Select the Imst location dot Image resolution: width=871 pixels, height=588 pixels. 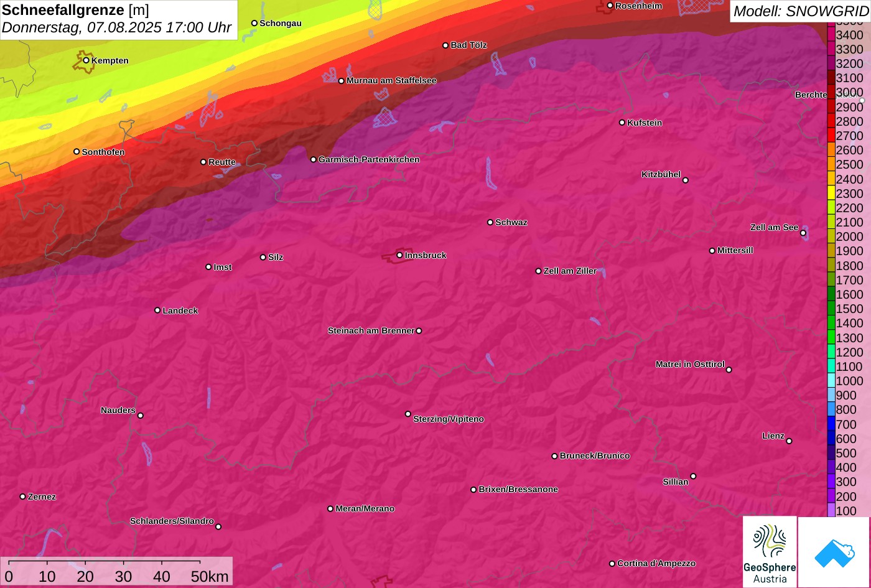click(x=208, y=267)
